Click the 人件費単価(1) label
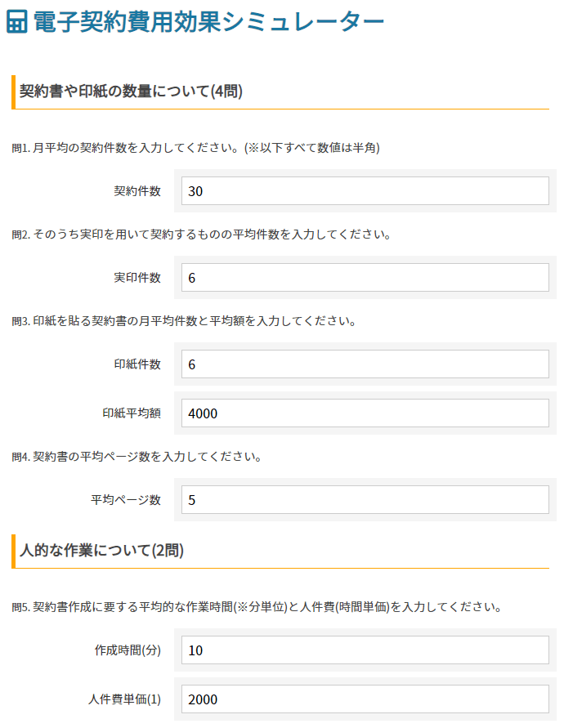 click(124, 699)
